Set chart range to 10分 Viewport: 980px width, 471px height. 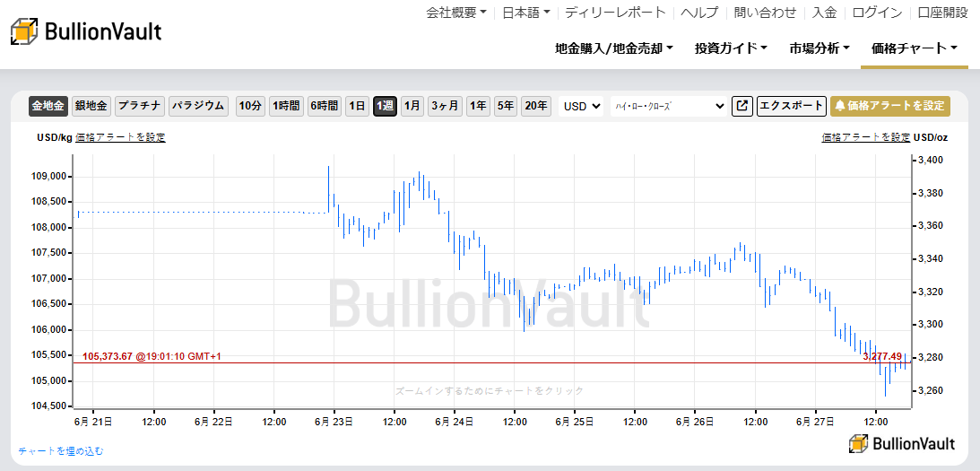pyautogui.click(x=250, y=106)
